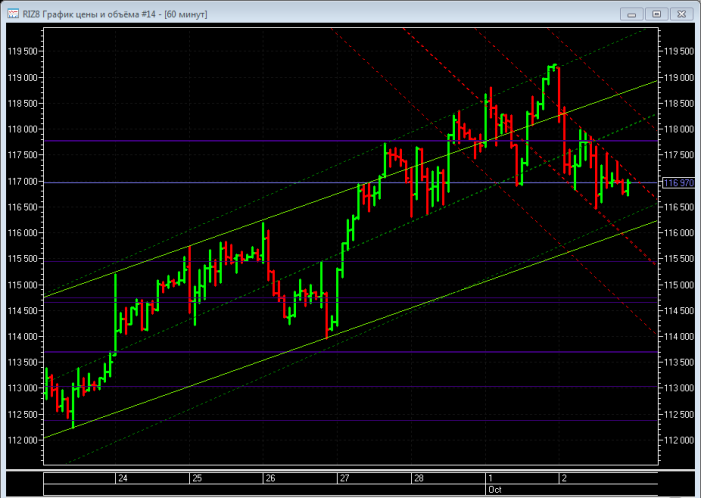
Task: Click date label 28 on time axis
Action: point(418,478)
